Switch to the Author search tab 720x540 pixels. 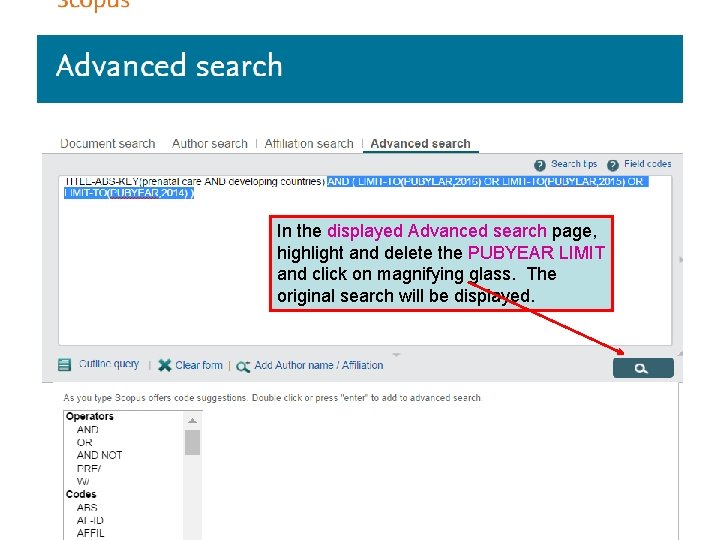point(209,144)
